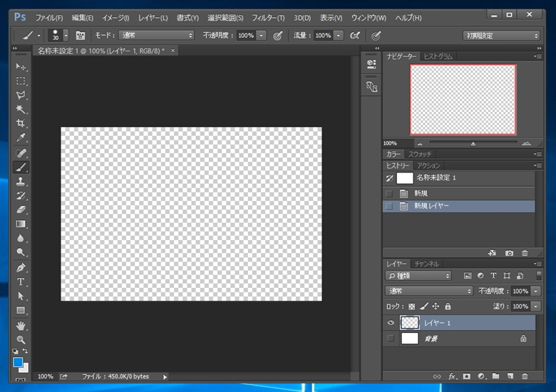Select the Rectangular Marquee tool
The width and height of the screenshot is (556, 392).
(21, 81)
